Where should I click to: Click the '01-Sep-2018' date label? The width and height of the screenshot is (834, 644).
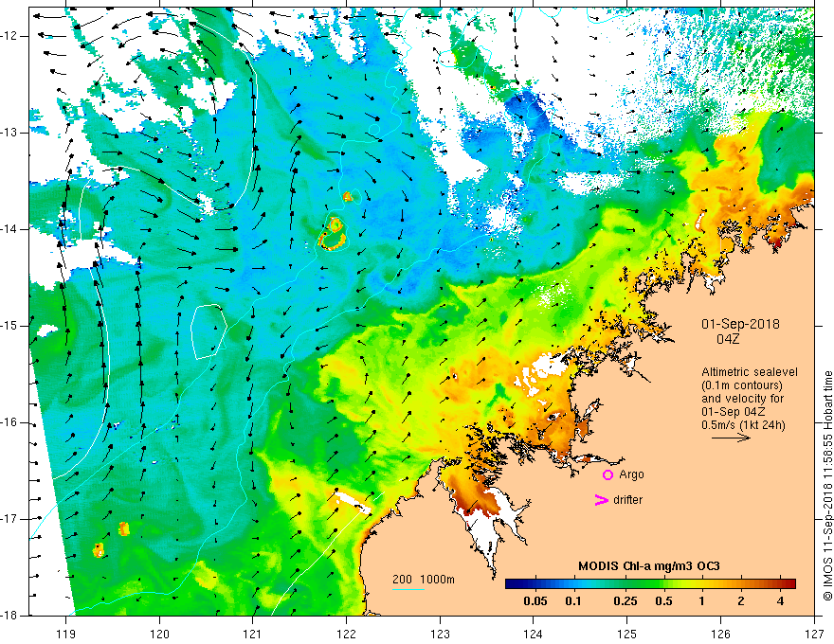740,324
